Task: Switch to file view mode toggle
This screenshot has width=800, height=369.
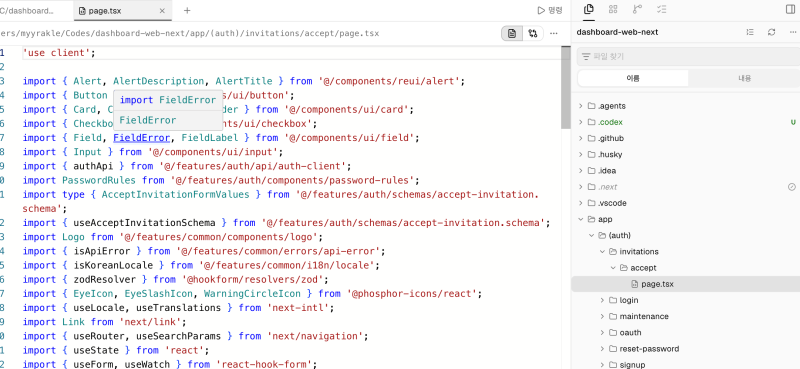Action: click(x=512, y=34)
